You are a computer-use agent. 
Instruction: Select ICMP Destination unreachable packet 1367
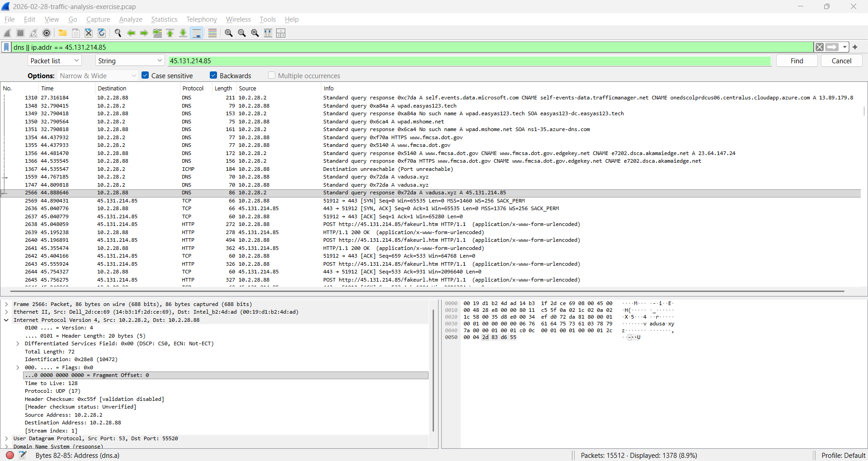(431, 169)
